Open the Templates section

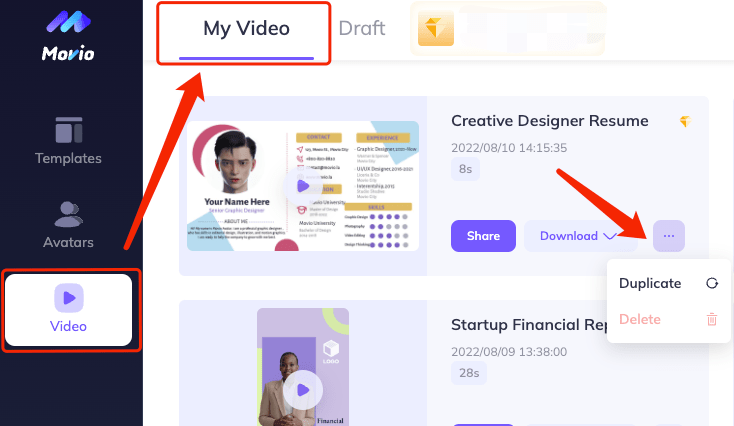click(68, 141)
